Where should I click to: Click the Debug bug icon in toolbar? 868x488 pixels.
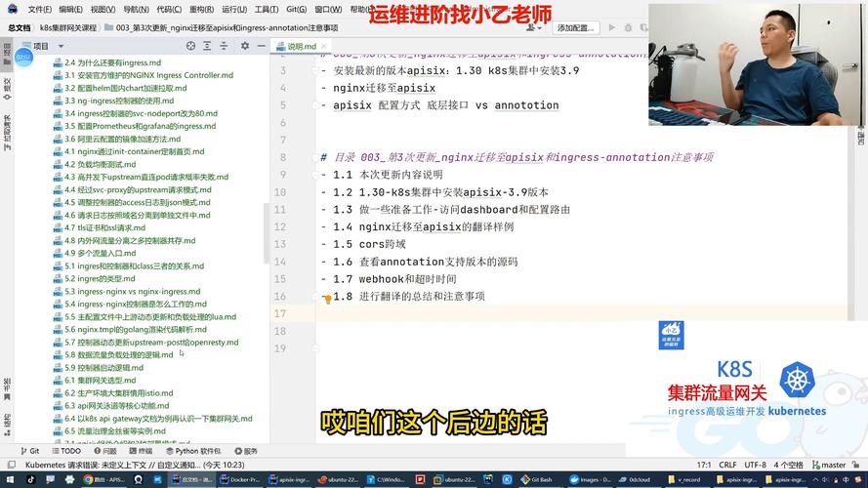tap(628, 27)
